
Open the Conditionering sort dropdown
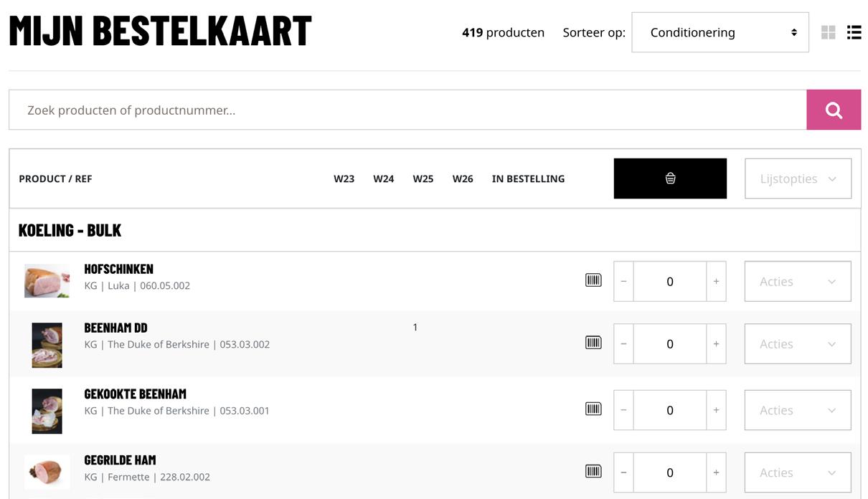pyautogui.click(x=720, y=32)
